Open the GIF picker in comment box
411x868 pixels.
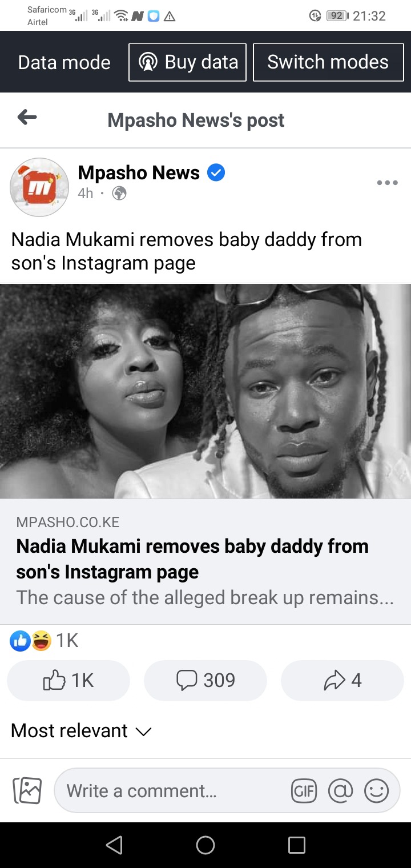click(x=304, y=791)
